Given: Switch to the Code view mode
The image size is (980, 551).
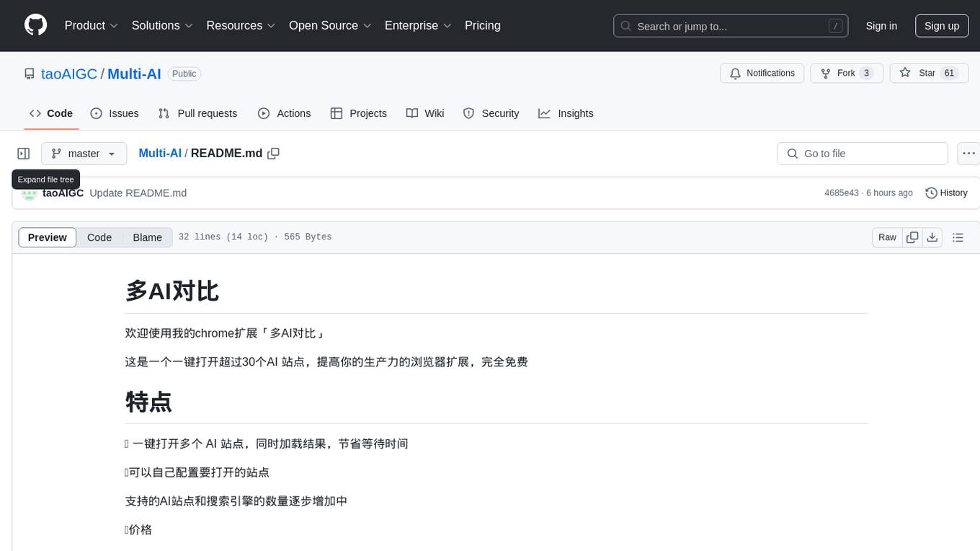Looking at the screenshot, I should (x=99, y=237).
